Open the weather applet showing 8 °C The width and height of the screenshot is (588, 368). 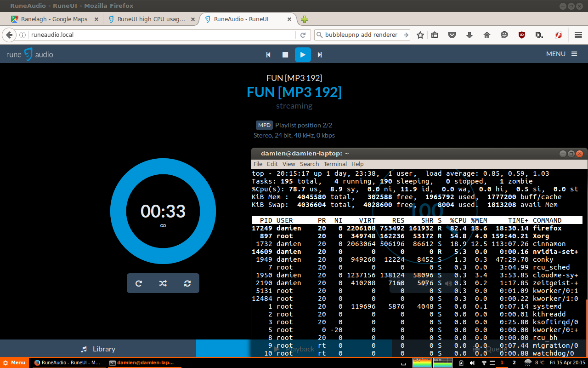tap(534, 362)
